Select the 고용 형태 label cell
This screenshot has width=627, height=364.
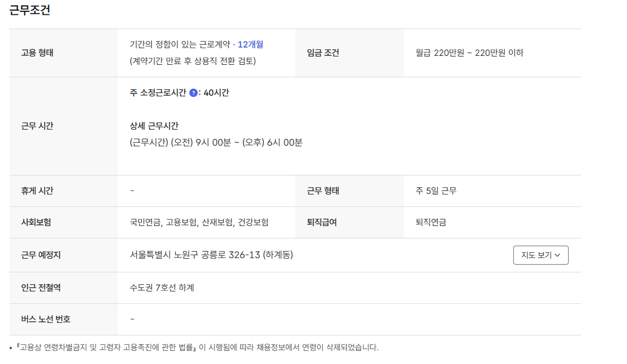37,53
